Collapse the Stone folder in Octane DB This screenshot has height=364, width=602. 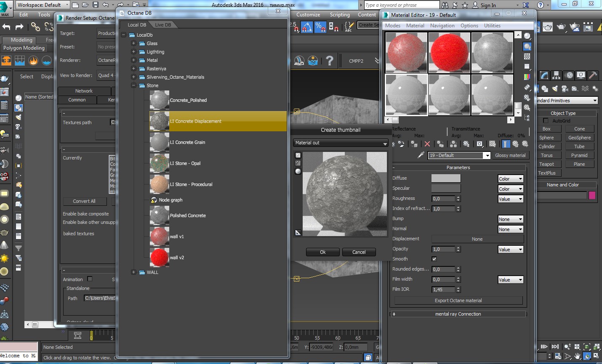coord(133,85)
